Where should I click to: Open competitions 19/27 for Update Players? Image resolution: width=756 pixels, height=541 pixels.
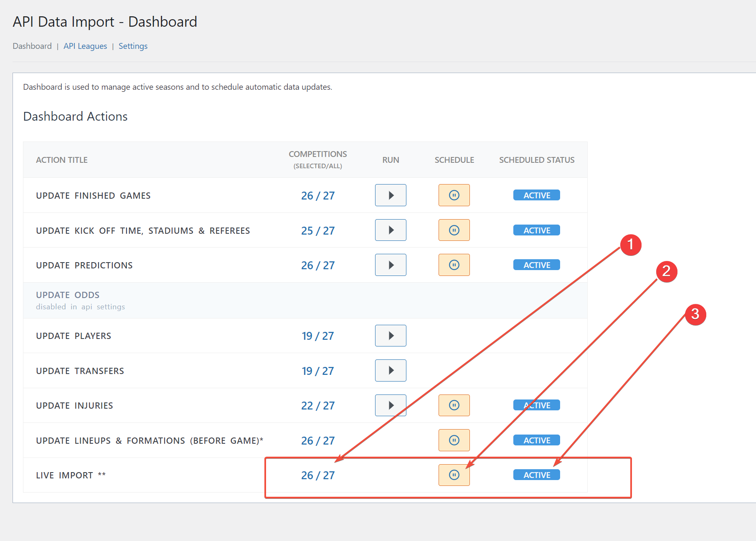[318, 335]
